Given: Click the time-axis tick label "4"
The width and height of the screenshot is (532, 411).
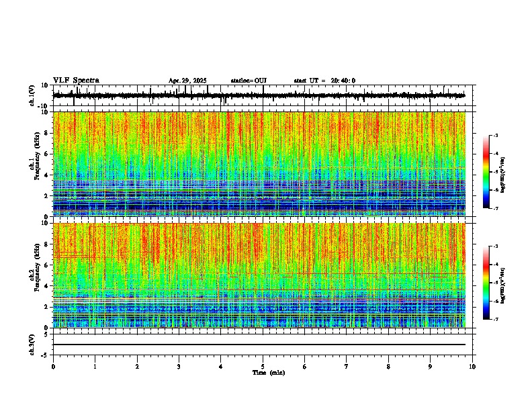Looking at the screenshot, I should click(221, 367).
